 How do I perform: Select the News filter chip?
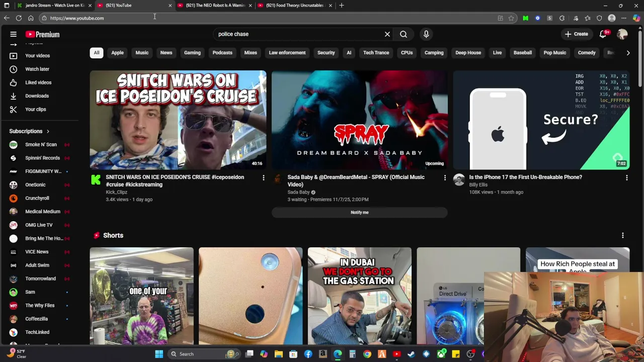[166, 53]
